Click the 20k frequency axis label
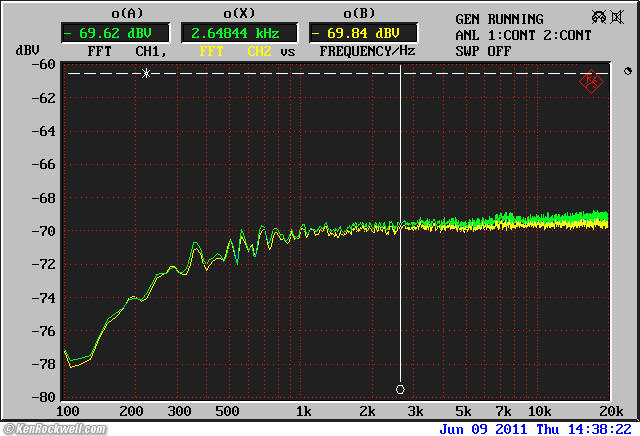The height and width of the screenshot is (436, 640). [x=611, y=411]
